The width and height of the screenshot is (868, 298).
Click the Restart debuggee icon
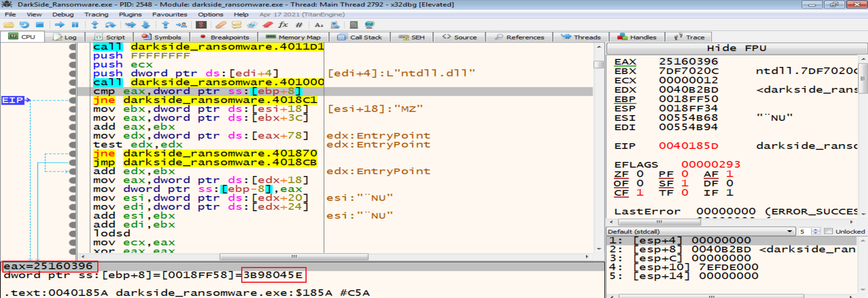click(24, 25)
